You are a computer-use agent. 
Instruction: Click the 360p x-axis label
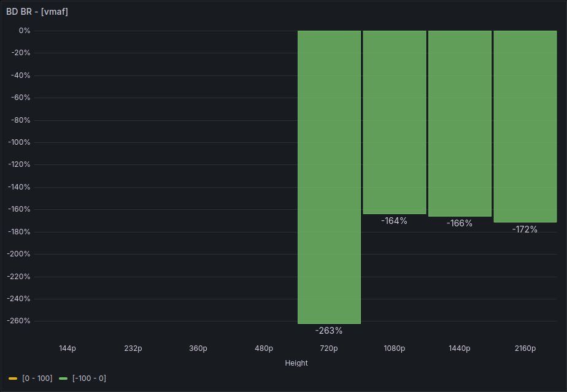tap(198, 348)
